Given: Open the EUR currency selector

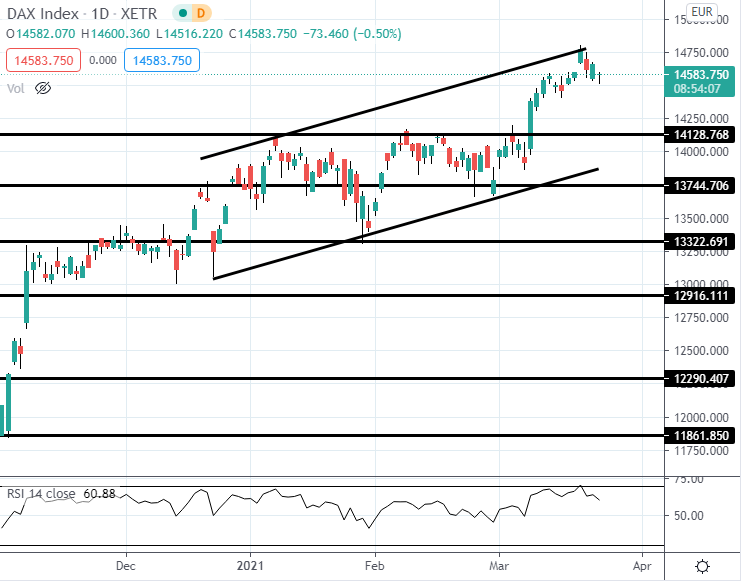Looking at the screenshot, I should [701, 11].
